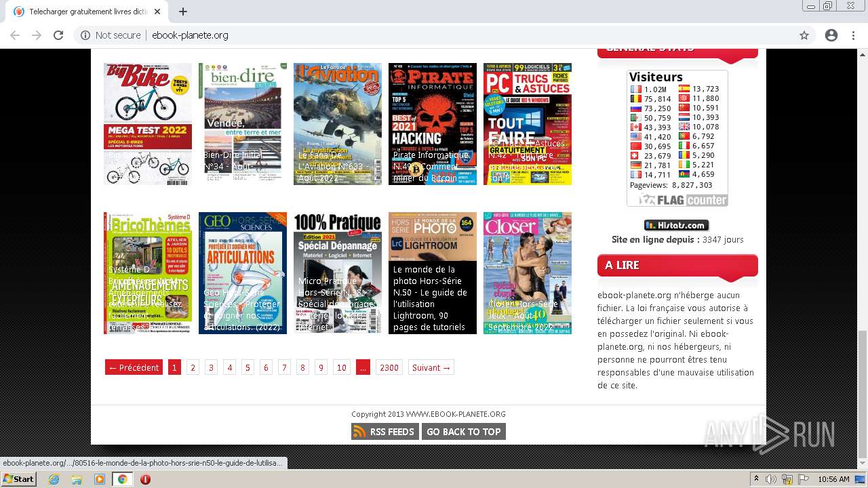The width and height of the screenshot is (868, 488).
Task: Select pagination page 1
Action: point(174,367)
